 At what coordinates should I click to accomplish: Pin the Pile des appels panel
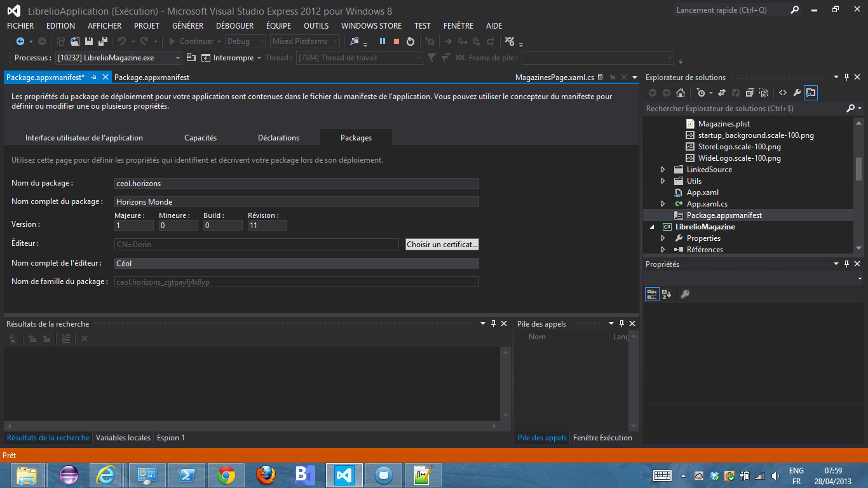click(x=622, y=323)
